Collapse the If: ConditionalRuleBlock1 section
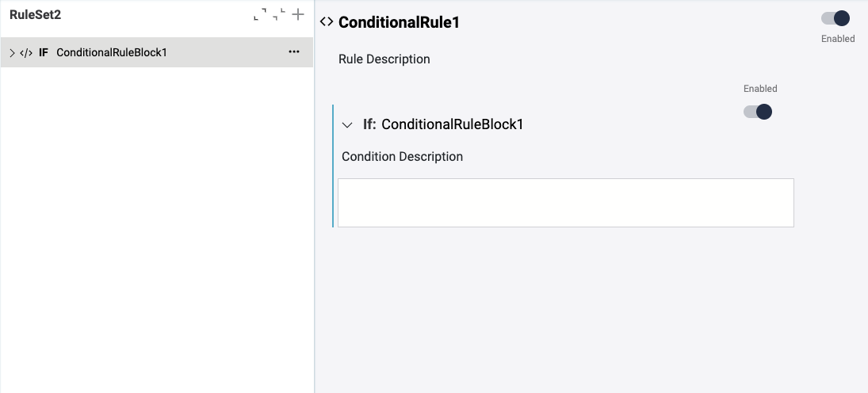 [346, 125]
